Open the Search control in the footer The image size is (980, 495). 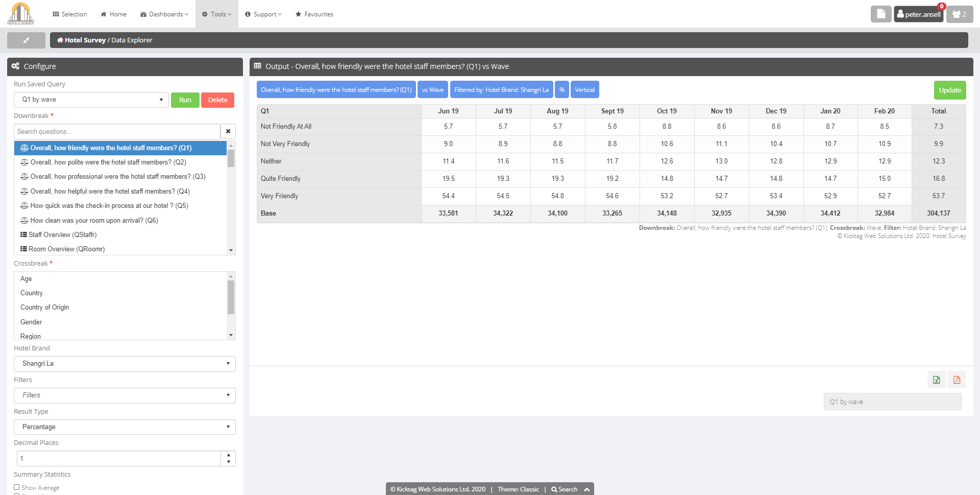pos(565,489)
